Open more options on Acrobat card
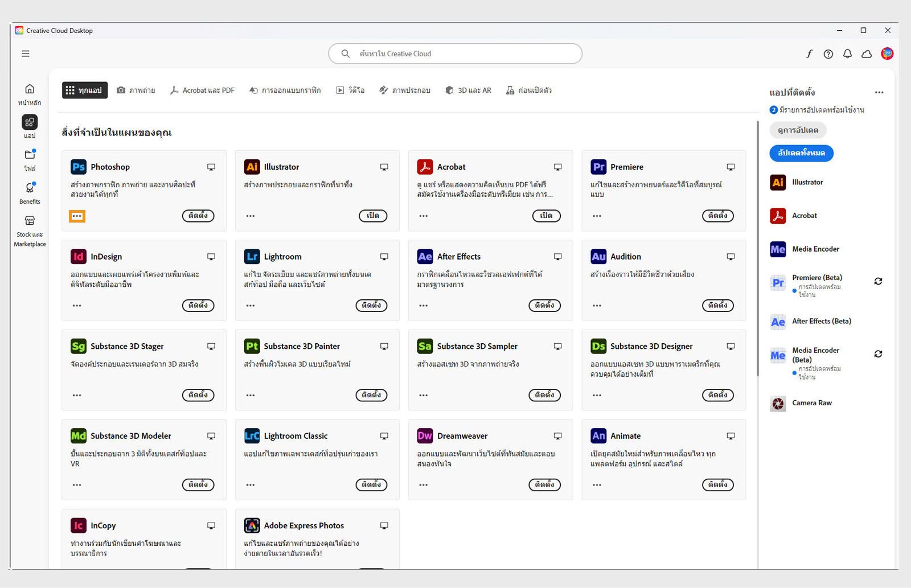This screenshot has width=911, height=588. pos(424,216)
